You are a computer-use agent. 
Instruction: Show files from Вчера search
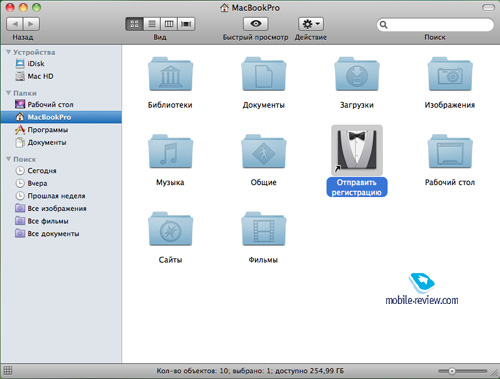point(61,183)
